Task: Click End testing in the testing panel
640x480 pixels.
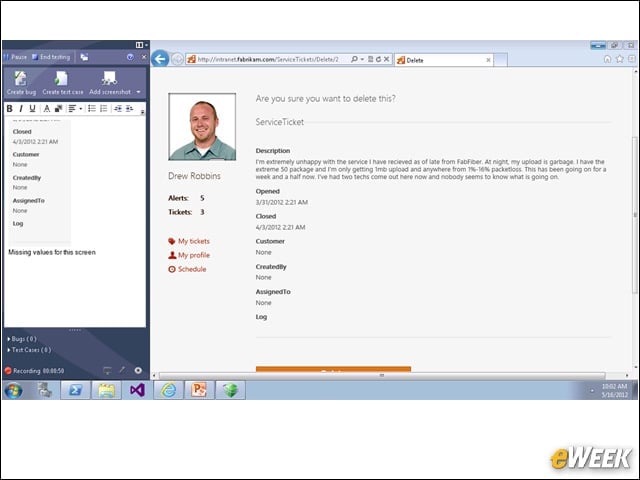Action: 51,57
